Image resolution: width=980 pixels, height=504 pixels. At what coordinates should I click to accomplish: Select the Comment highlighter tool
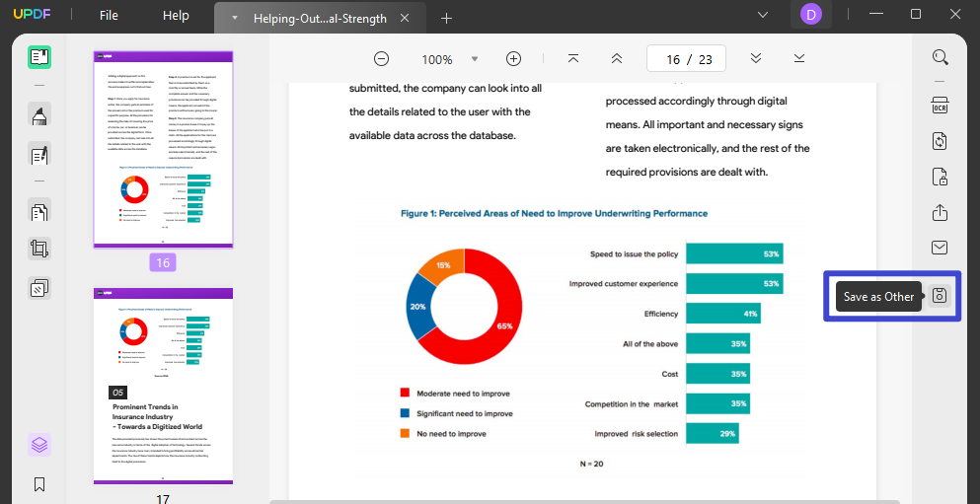39,116
